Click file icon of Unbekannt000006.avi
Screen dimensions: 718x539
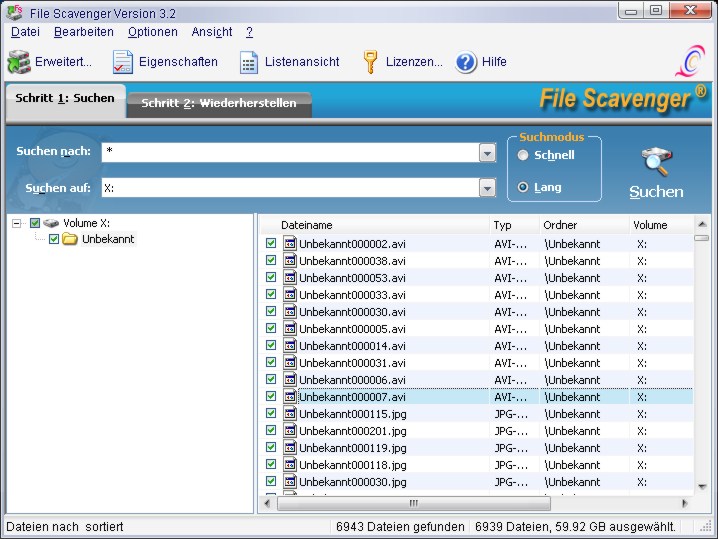coord(289,379)
